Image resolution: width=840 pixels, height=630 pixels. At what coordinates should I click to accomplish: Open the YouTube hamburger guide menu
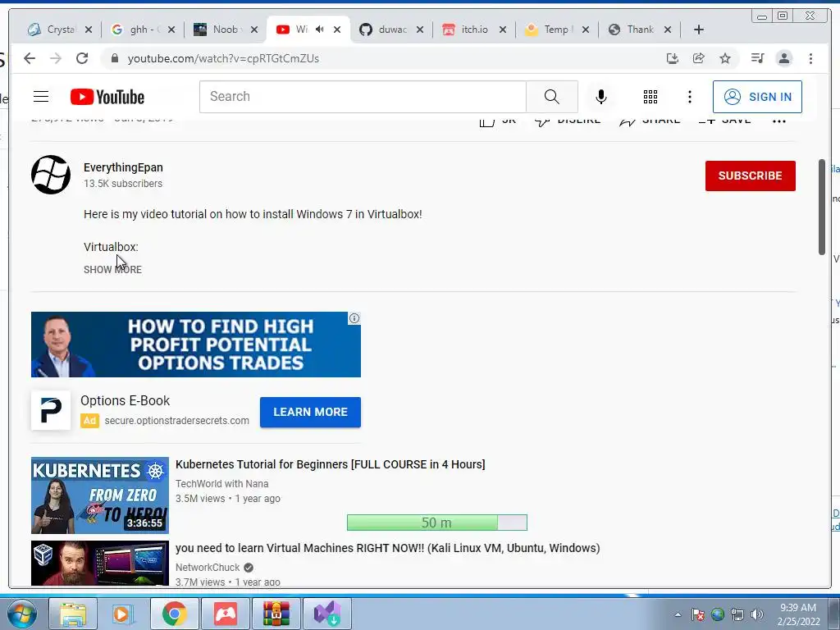(x=41, y=97)
